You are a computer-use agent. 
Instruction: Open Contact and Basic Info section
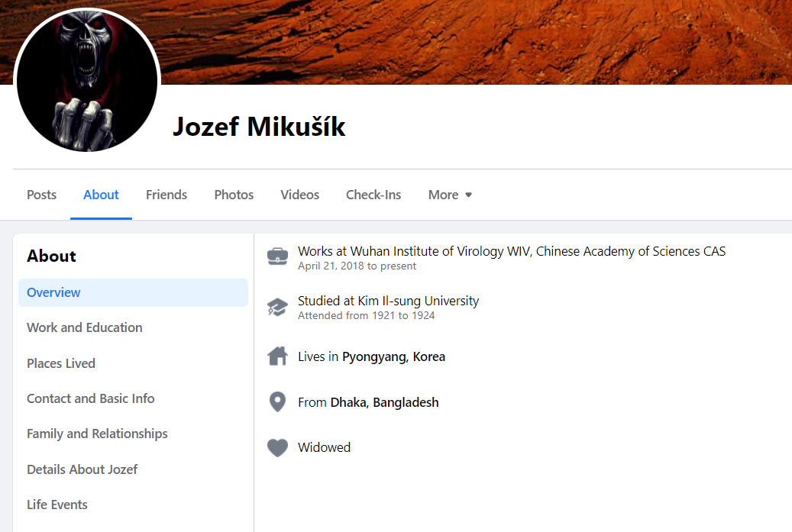pyautogui.click(x=90, y=398)
